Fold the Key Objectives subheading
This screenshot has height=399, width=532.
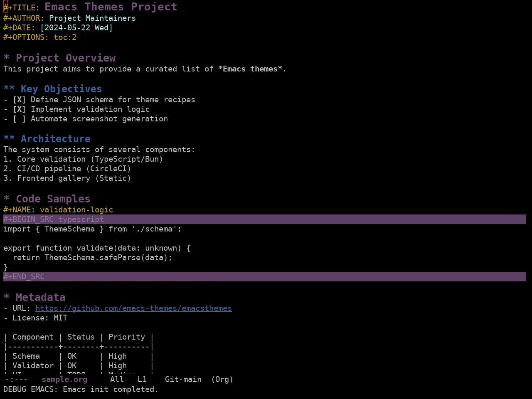pyautogui.click(x=9, y=89)
